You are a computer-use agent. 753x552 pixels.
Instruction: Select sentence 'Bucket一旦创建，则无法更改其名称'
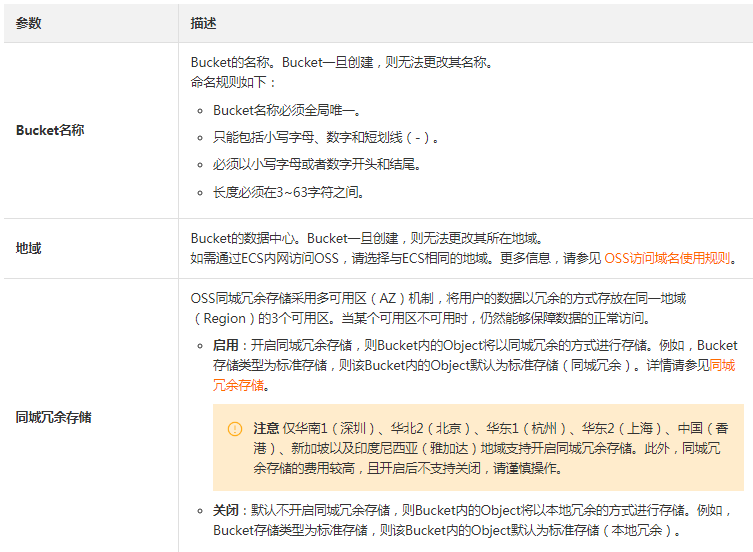point(387,62)
